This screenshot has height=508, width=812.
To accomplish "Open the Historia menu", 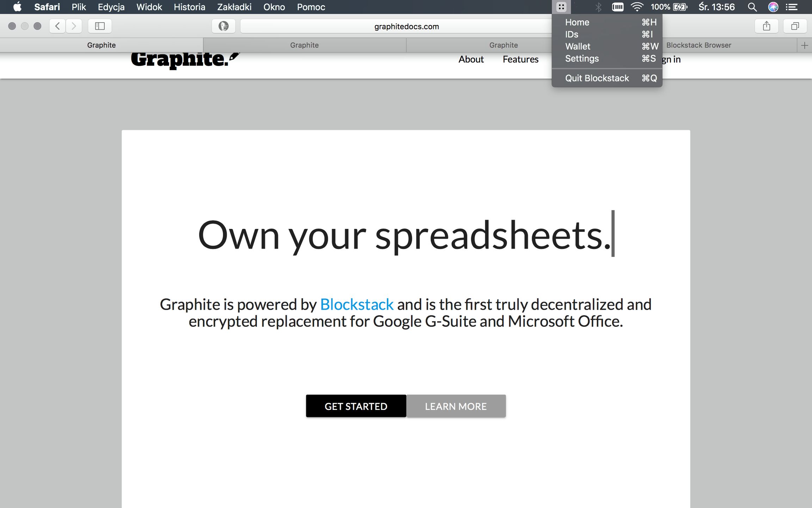I will pos(189,7).
